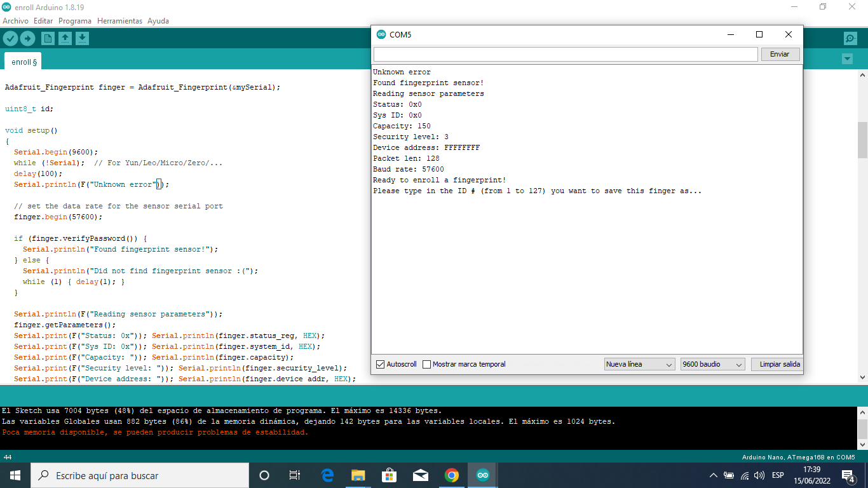The height and width of the screenshot is (488, 868).
Task: Open the Nueva línea line-ending dropdown
Action: pos(639,364)
